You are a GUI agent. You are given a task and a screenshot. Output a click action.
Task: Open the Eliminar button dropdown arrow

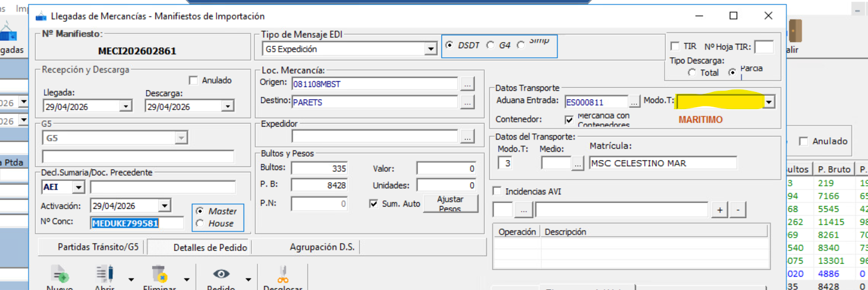pyautogui.click(x=186, y=279)
